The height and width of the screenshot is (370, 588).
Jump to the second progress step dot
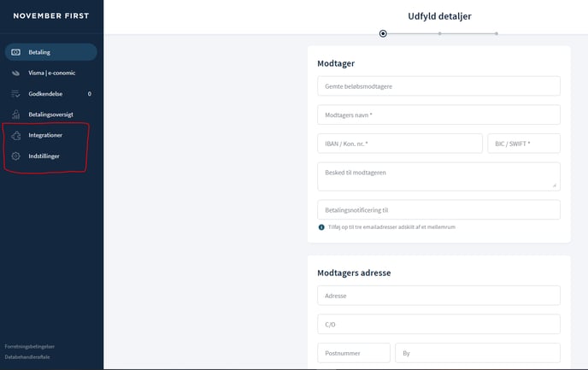click(x=439, y=33)
